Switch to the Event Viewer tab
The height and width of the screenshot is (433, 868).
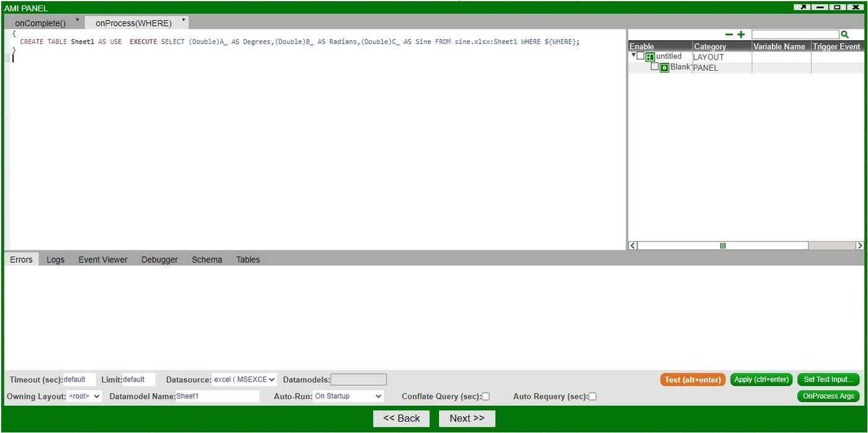coord(102,259)
